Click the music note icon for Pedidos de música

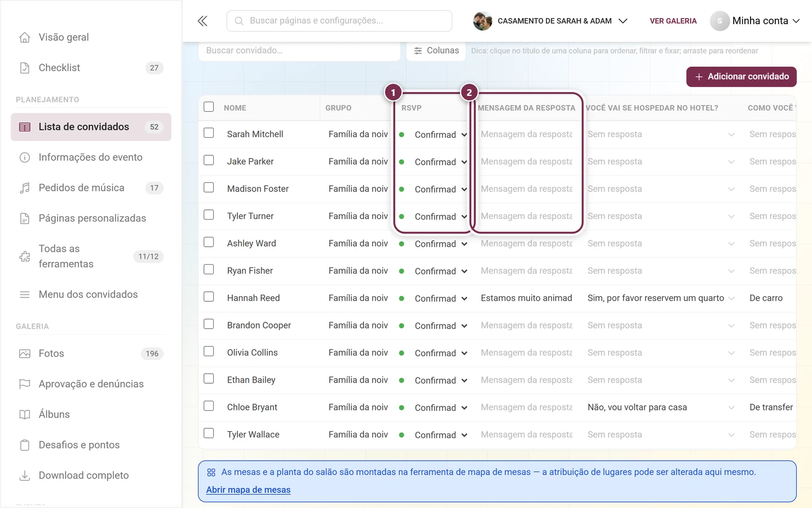coord(25,188)
